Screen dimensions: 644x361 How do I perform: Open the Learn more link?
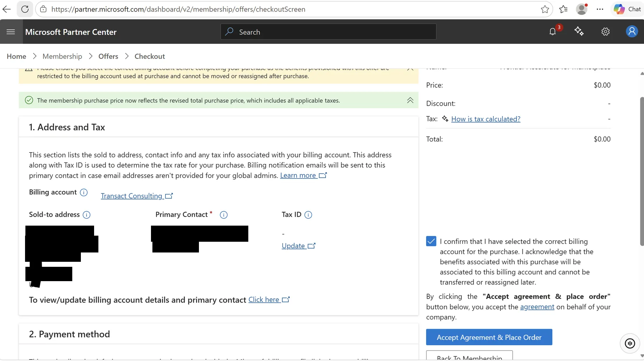tap(303, 175)
